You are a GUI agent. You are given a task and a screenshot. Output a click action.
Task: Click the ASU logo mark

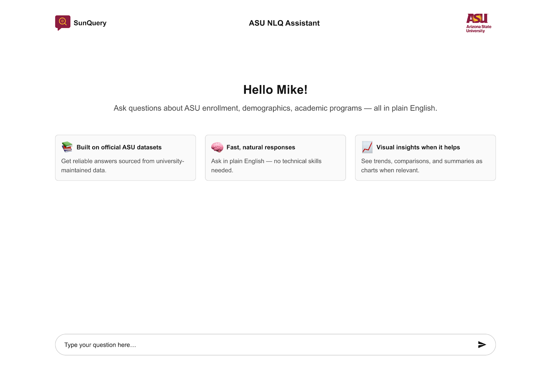[x=477, y=18]
